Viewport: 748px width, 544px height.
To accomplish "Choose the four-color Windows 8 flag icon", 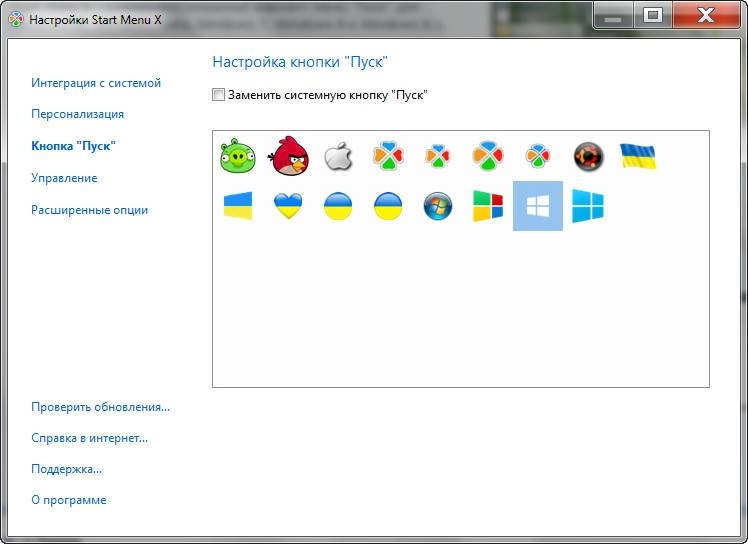I will coord(488,206).
